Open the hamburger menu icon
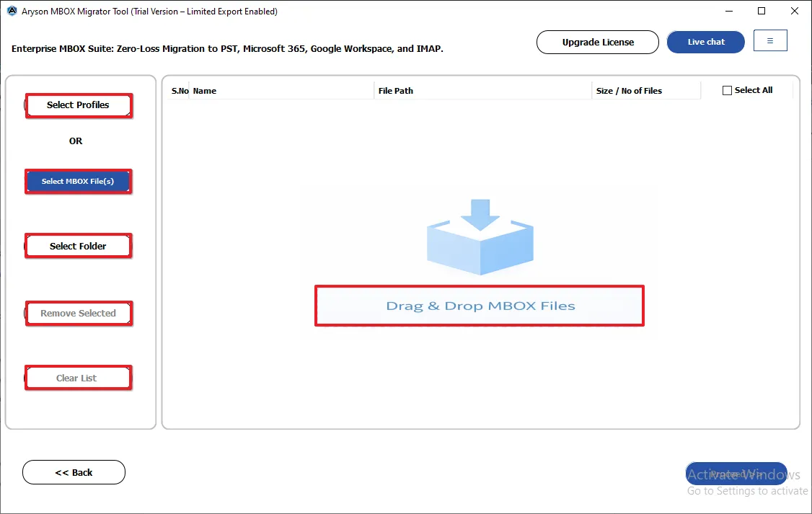 770,41
